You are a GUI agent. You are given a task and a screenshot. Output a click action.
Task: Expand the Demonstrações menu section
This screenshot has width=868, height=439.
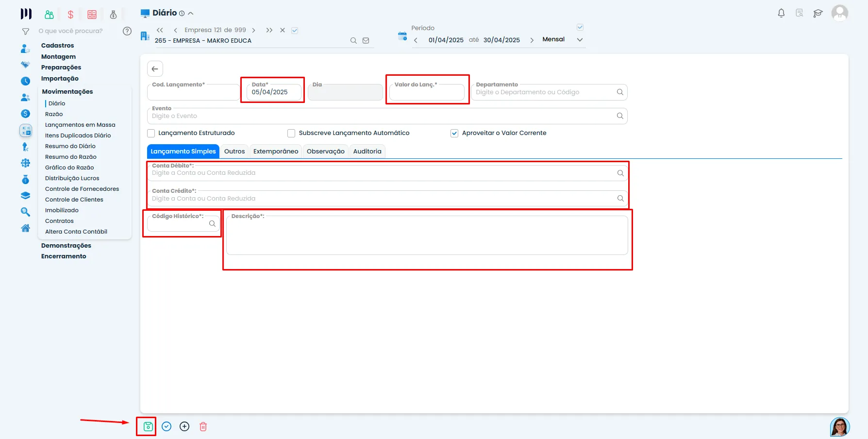(66, 246)
